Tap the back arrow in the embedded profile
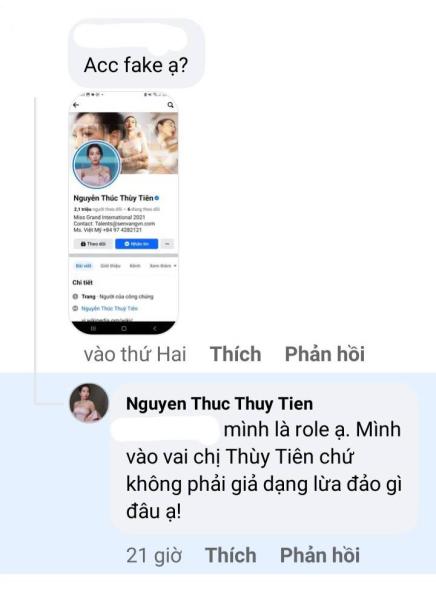Screen dimensions: 436x600 [x=76, y=105]
